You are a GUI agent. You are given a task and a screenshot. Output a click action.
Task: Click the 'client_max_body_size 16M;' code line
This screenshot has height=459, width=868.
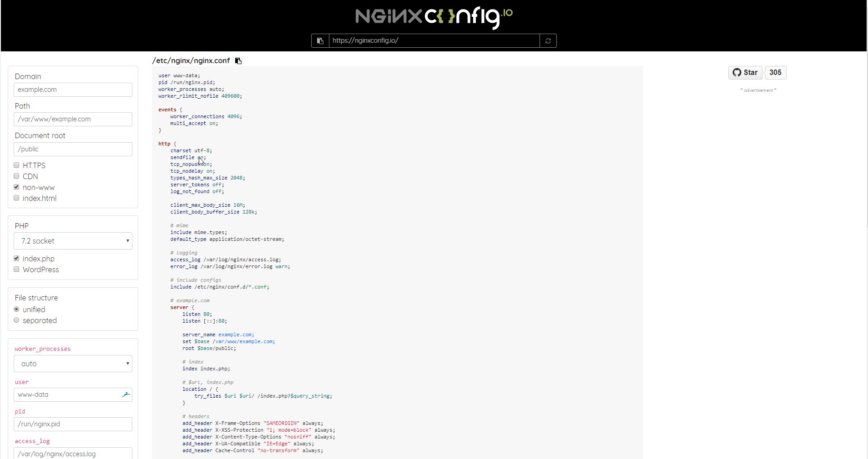(x=208, y=205)
